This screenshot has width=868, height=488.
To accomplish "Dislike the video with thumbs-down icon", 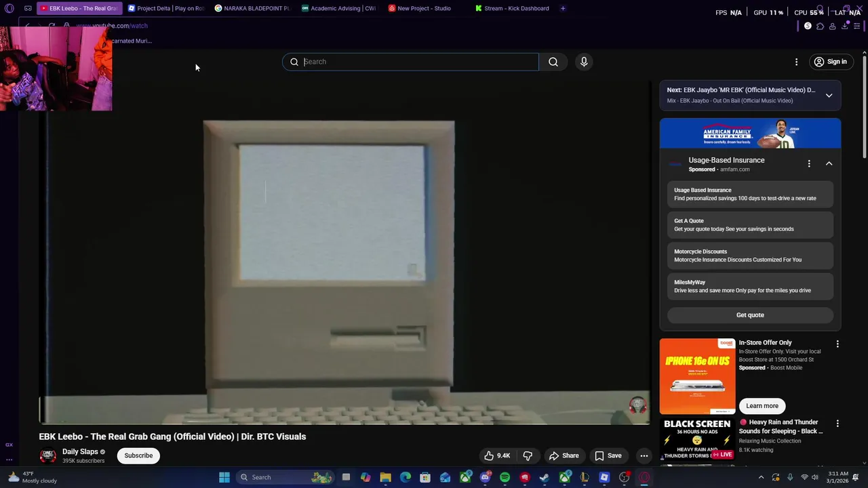I will [528, 455].
